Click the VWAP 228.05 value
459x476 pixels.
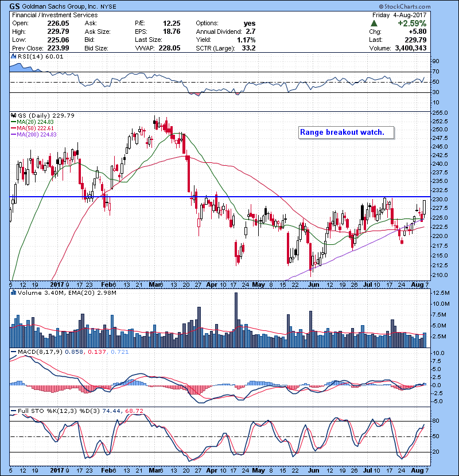pos(169,48)
